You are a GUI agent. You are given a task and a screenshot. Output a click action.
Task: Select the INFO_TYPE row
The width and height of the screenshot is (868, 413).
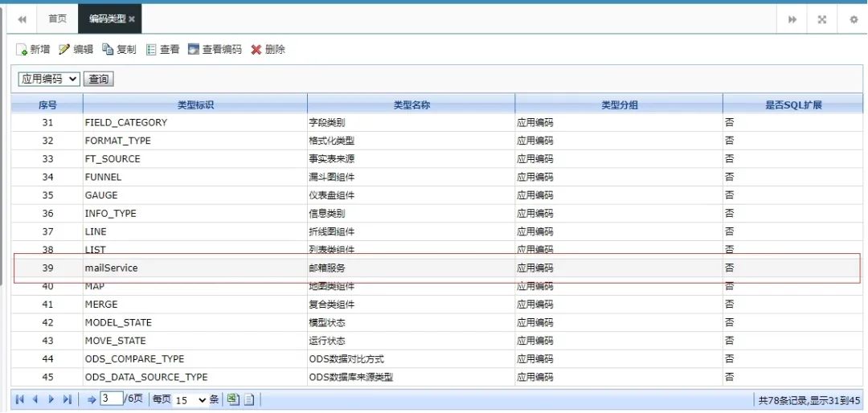436,214
